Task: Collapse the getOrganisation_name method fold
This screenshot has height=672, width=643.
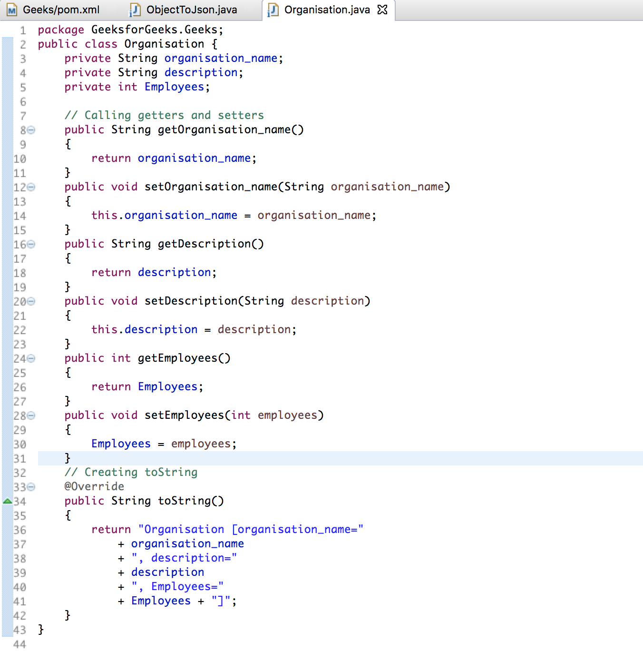Action: click(31, 130)
